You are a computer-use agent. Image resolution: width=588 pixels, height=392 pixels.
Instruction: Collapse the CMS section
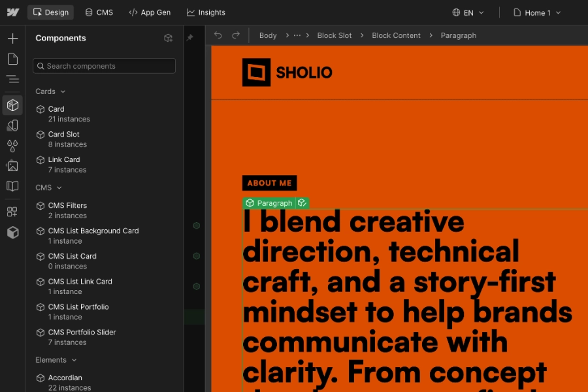[48, 188]
